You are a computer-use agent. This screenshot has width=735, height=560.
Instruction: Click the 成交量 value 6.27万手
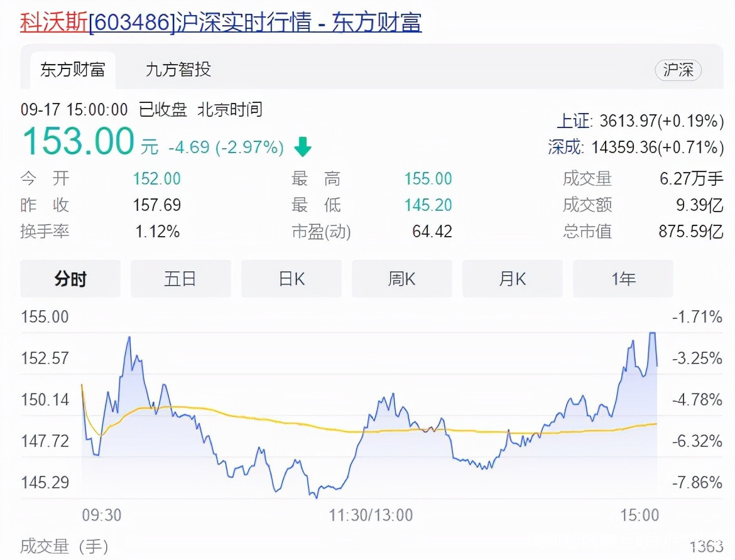[692, 178]
